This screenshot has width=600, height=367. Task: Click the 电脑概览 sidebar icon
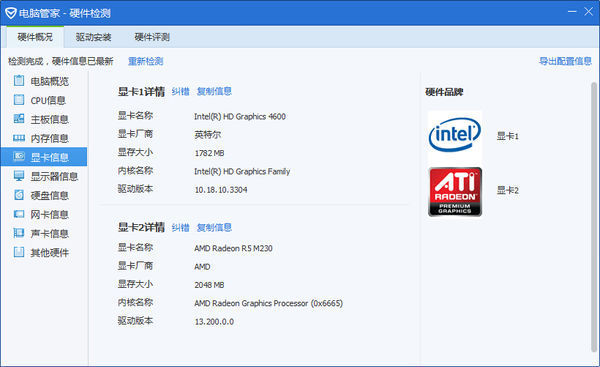[x=19, y=80]
